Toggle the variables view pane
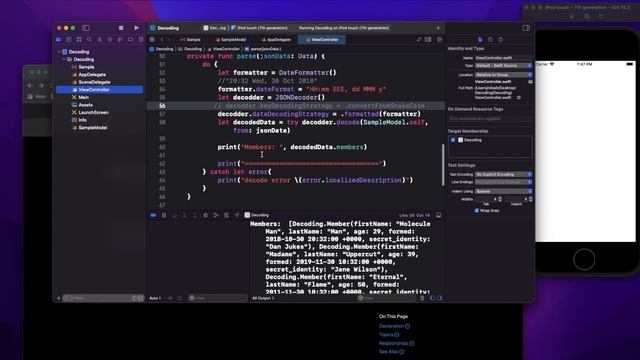640x360 pixels. [433, 298]
